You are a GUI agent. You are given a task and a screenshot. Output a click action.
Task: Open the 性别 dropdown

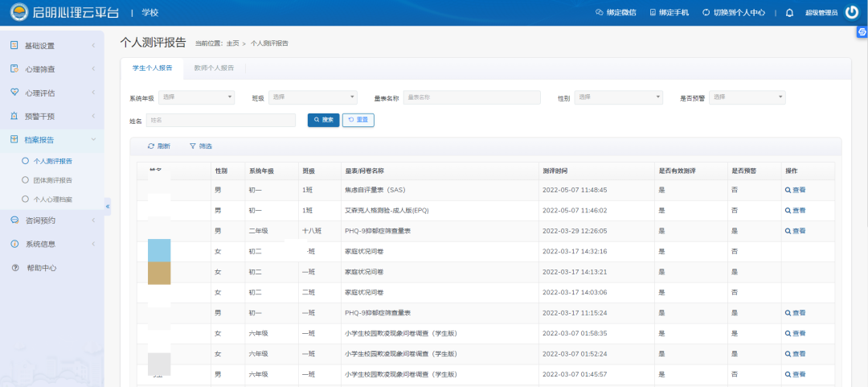coord(618,97)
